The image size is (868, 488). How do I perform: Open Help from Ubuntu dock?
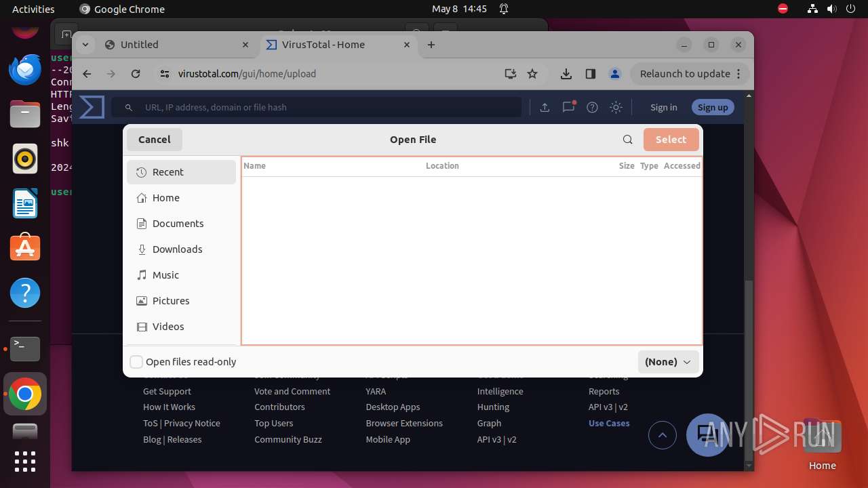[x=25, y=293]
